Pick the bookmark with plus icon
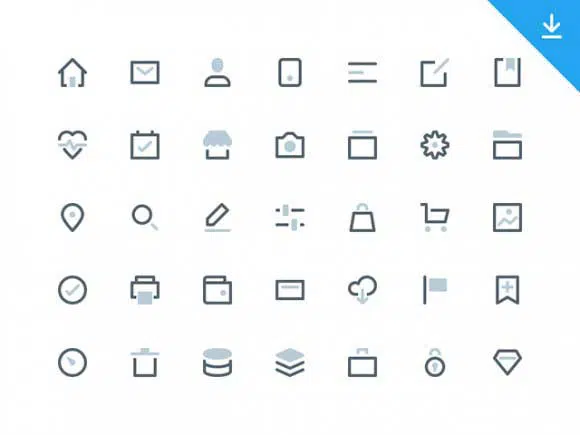 [508, 290]
